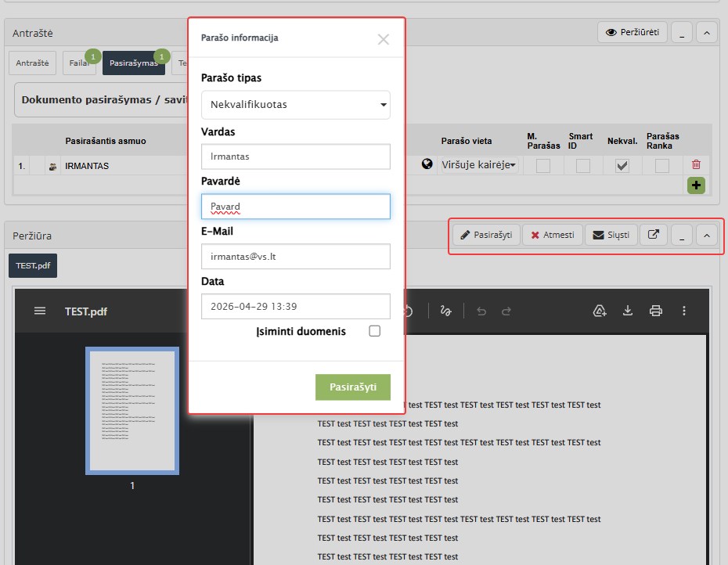This screenshot has width=728, height=565.
Task: Open the PDF viewer sidebar menu
Action: pos(40,311)
